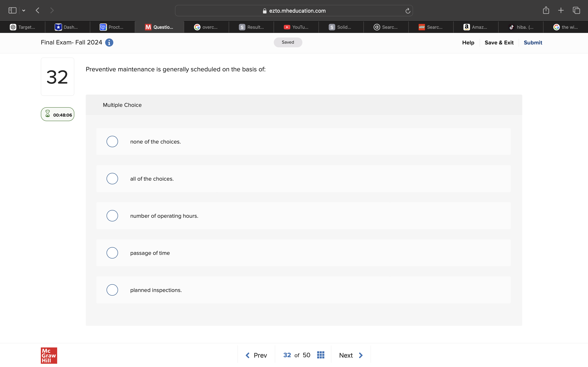Screen dimensions: 588x367
Task: Click the exam info icon
Action: pos(109,42)
